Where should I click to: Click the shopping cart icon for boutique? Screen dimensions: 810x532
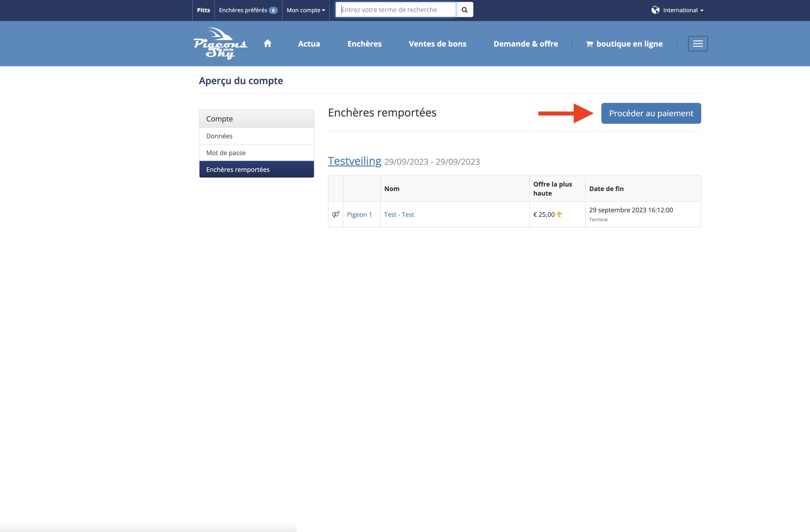click(589, 44)
